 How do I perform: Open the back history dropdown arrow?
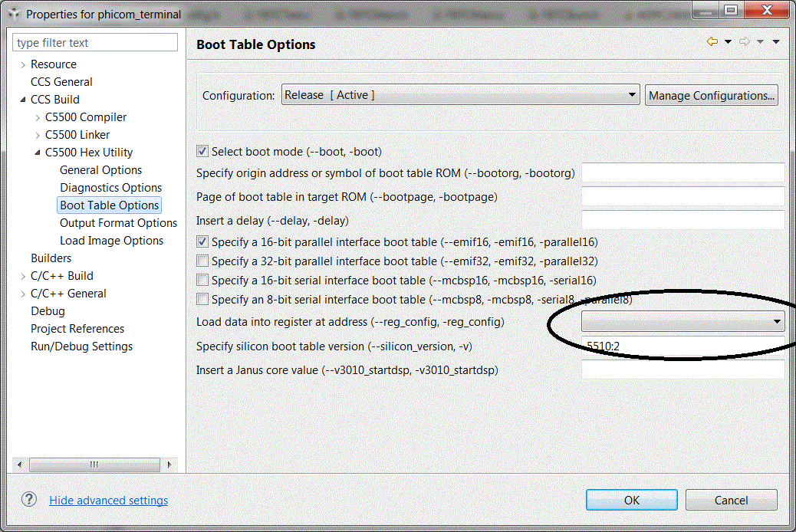coord(728,42)
